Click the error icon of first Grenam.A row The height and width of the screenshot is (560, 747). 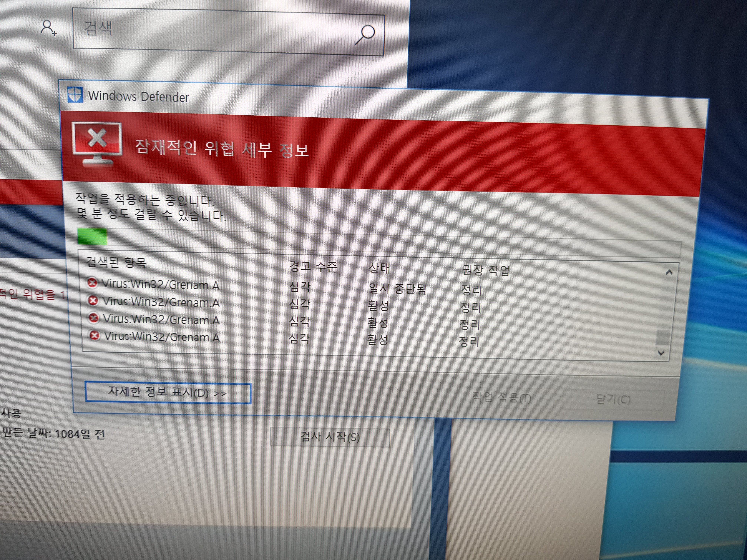(x=92, y=283)
